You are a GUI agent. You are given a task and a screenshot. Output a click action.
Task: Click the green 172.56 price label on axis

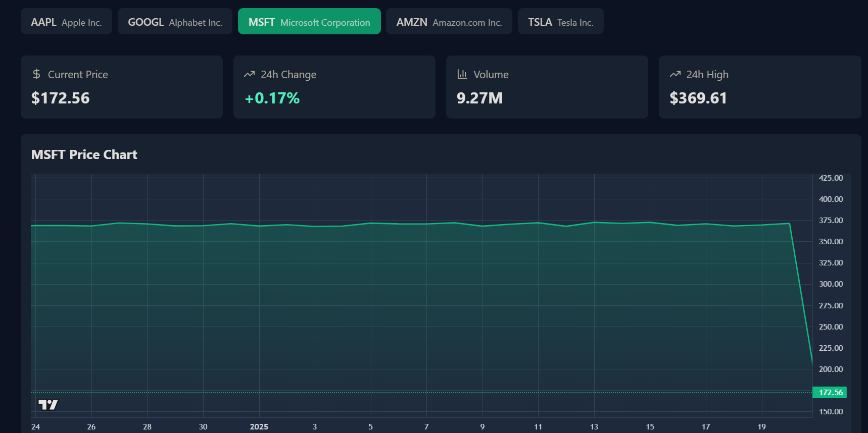[x=830, y=392]
